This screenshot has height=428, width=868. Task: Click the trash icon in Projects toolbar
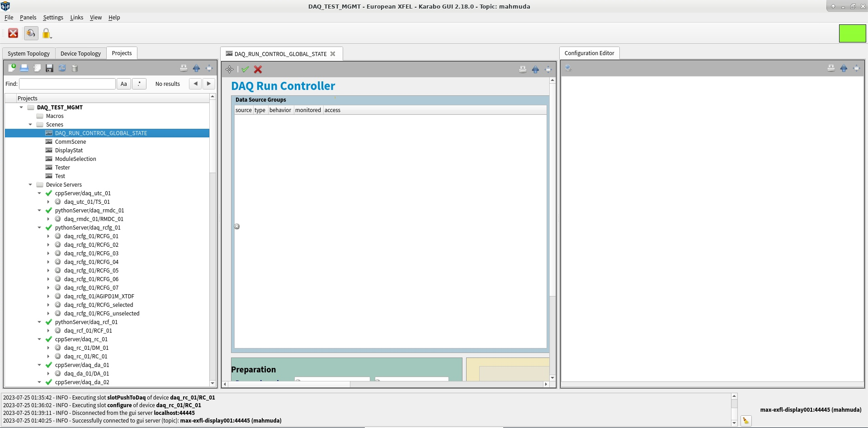coord(75,68)
